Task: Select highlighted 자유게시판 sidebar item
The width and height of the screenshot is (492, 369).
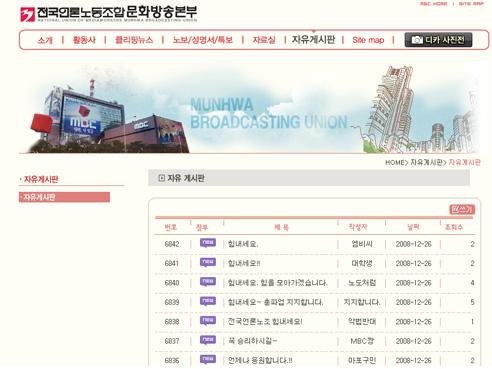Action: pyautogui.click(x=64, y=197)
